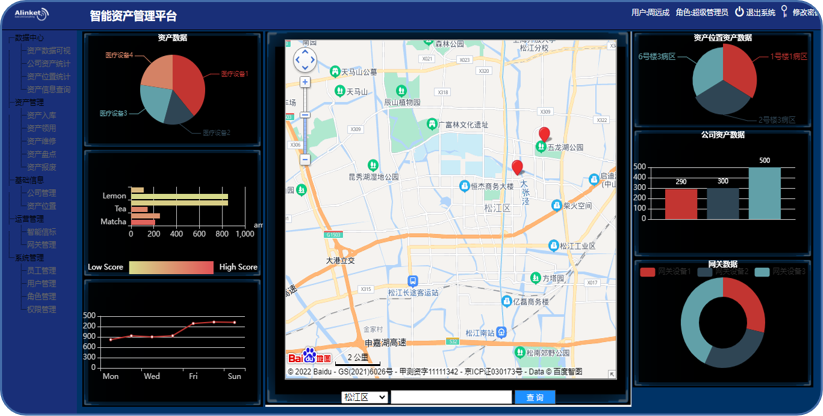The height and width of the screenshot is (416, 823).
Task: Zoom out with the map minus button
Action: (305, 159)
